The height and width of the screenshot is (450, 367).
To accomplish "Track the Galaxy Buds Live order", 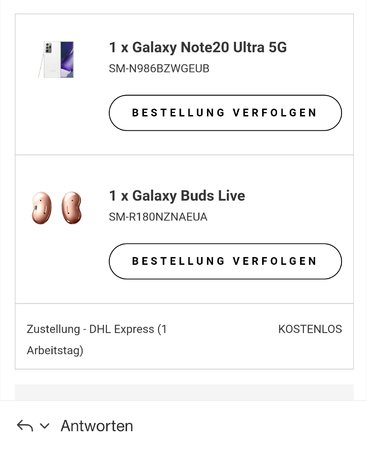I will 225,261.
